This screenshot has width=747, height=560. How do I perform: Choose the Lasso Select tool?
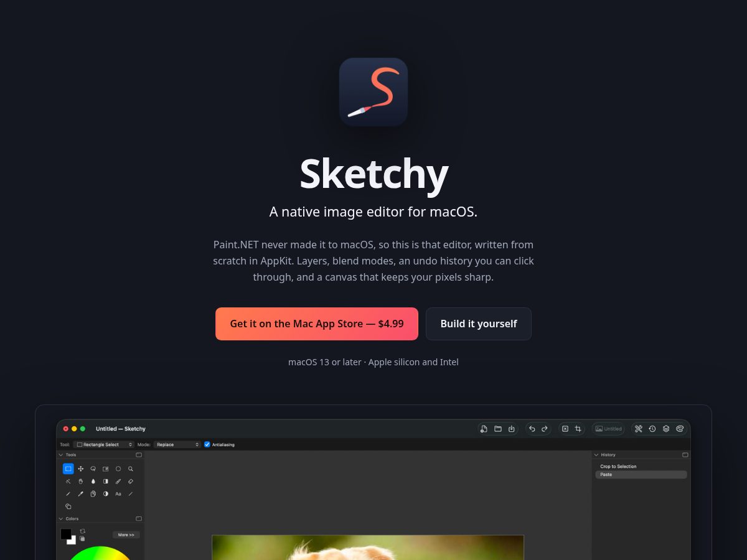[93, 469]
